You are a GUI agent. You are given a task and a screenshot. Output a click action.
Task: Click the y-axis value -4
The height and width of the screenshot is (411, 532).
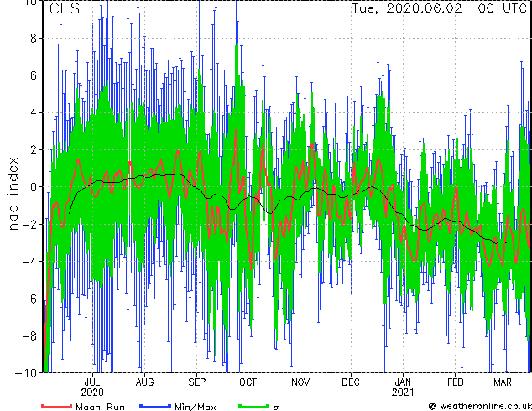29,262
